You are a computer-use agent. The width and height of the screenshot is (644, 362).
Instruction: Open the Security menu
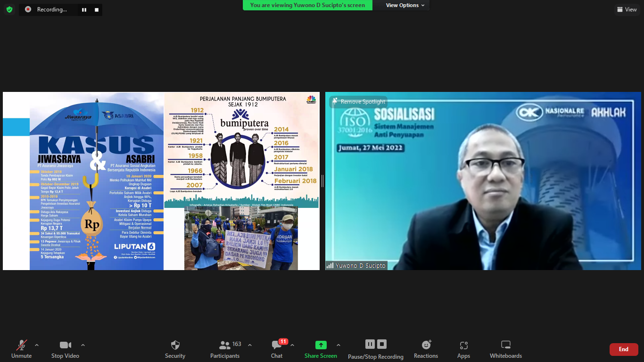pos(175,349)
